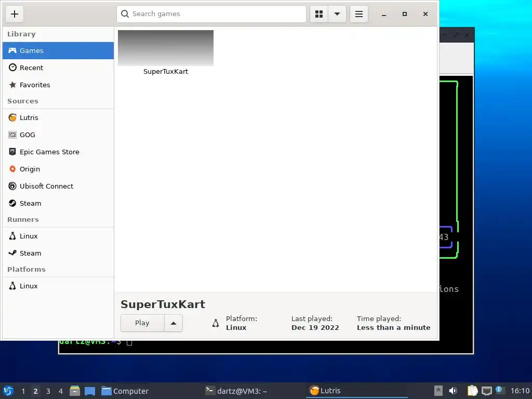Switch to grid view icon
The height and width of the screenshot is (399, 532).
[x=319, y=14]
